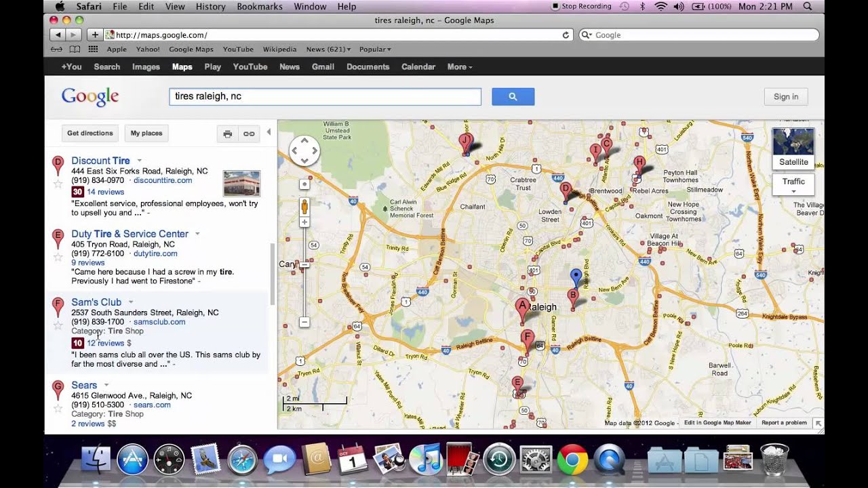Open Safari History menu
The image size is (868, 488).
[210, 6]
